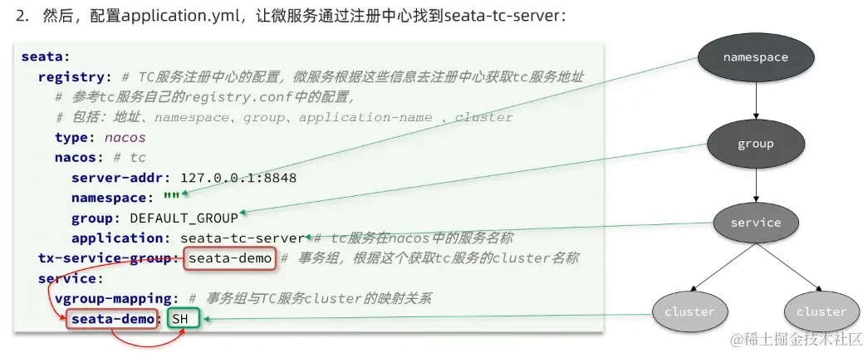Viewport: 868px width, 353px height.
Task: Click the comment starting '# 事务组，根据这个获取'
Action: coord(429,258)
